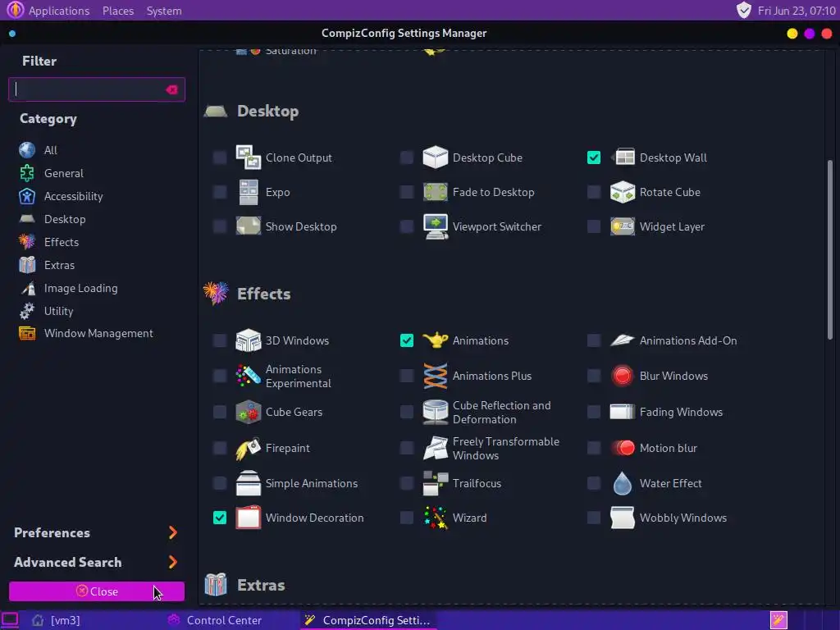Open the Desktop Wall plugin icon
Screen dimensions: 840x630
click(623, 157)
